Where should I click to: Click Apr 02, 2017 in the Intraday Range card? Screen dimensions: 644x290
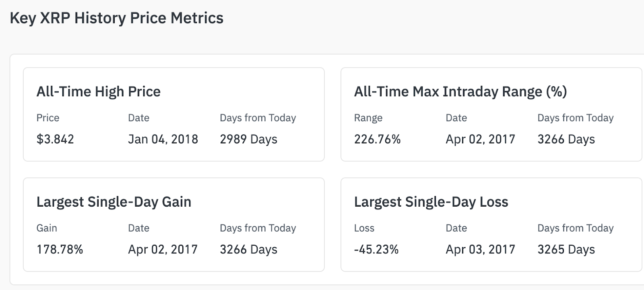pos(480,139)
